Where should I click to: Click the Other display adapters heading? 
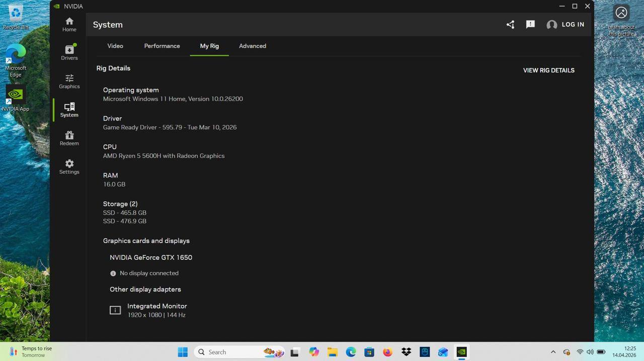pos(145,289)
